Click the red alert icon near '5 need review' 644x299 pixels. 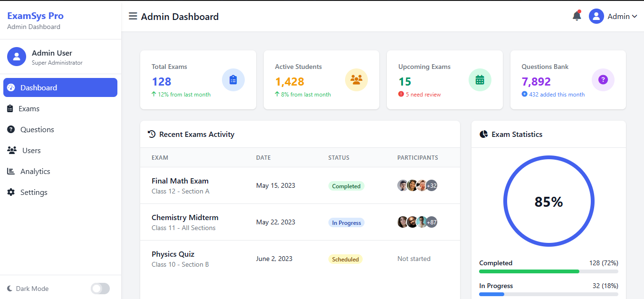(401, 94)
